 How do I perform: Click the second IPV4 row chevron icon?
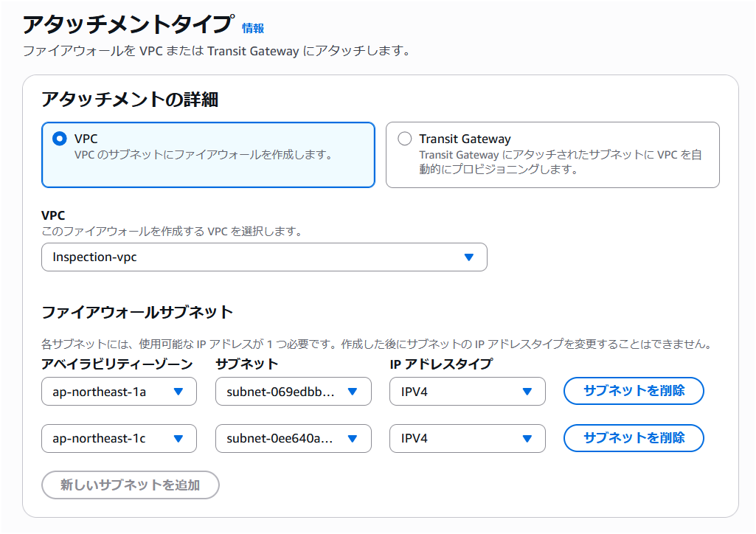pos(528,438)
